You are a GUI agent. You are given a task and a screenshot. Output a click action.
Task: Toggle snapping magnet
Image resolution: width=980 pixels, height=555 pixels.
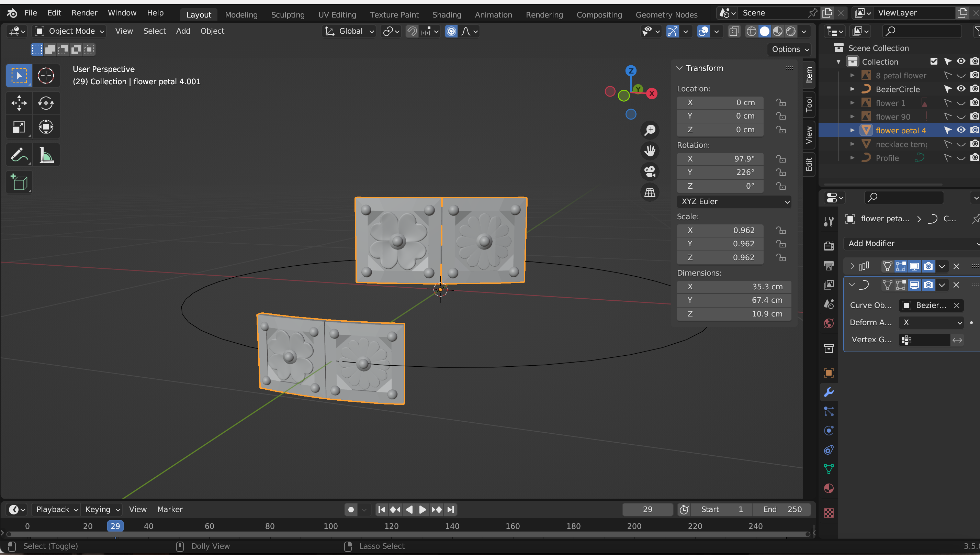[x=412, y=31]
